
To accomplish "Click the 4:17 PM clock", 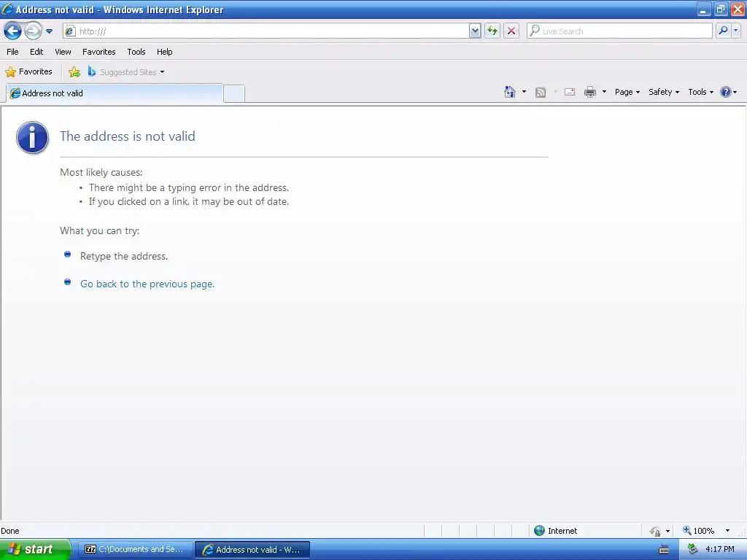I will pos(720,550).
